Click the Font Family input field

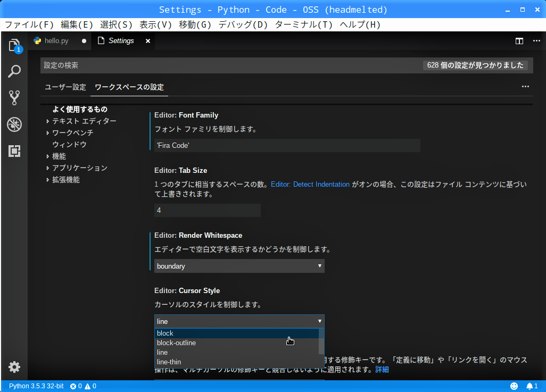click(287, 146)
